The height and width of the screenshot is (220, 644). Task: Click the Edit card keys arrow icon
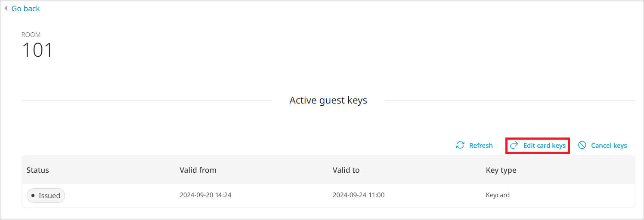tap(514, 146)
